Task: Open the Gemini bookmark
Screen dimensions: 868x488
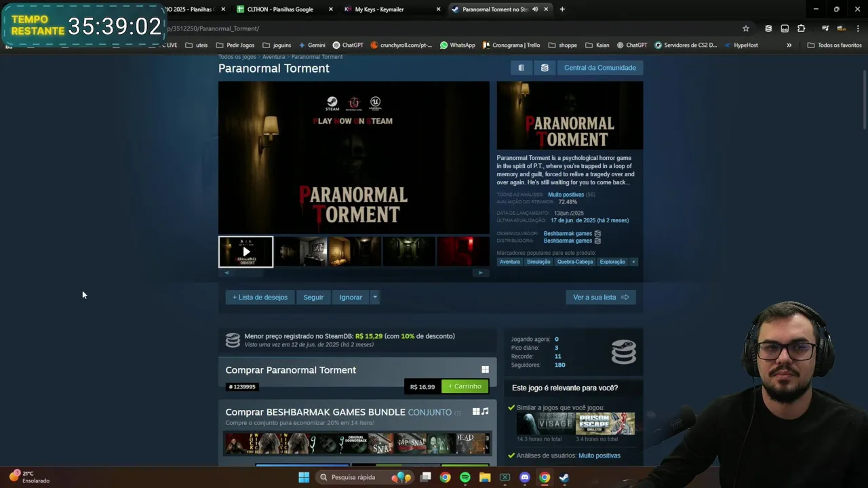Action: pyautogui.click(x=312, y=45)
